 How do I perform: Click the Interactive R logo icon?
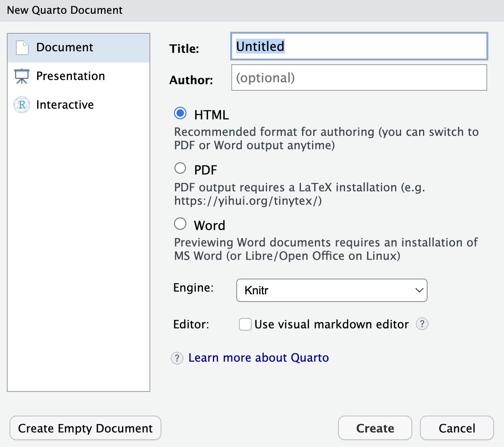22,105
